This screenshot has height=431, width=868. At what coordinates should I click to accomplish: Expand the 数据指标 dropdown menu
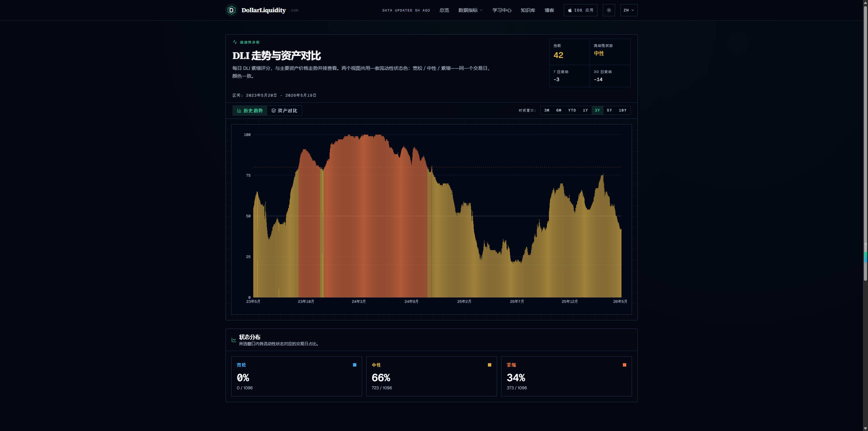tap(470, 10)
